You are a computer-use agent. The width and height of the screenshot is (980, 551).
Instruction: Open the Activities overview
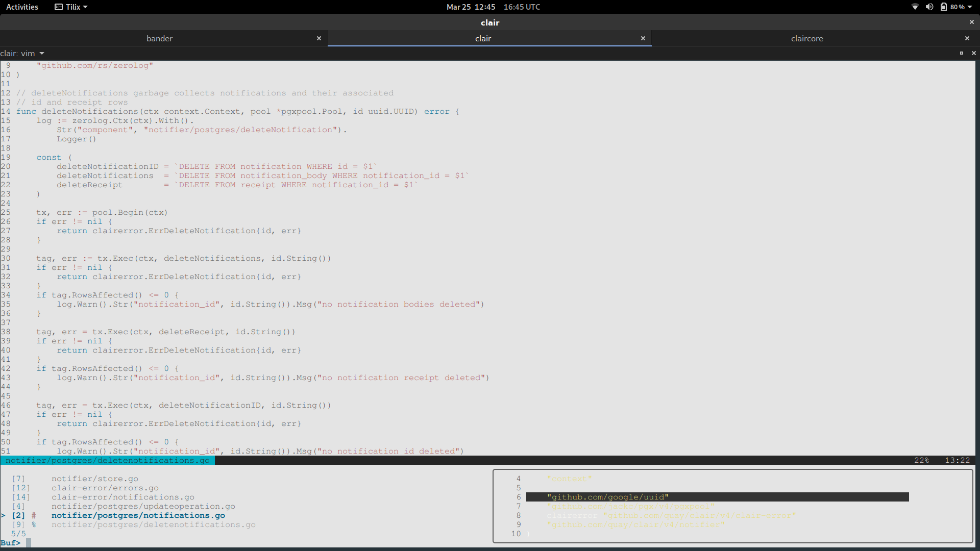[22, 7]
